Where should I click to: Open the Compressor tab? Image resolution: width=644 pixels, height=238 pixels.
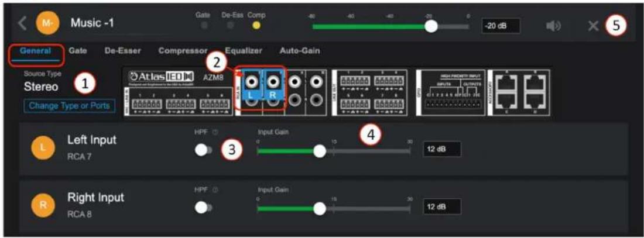click(x=183, y=51)
